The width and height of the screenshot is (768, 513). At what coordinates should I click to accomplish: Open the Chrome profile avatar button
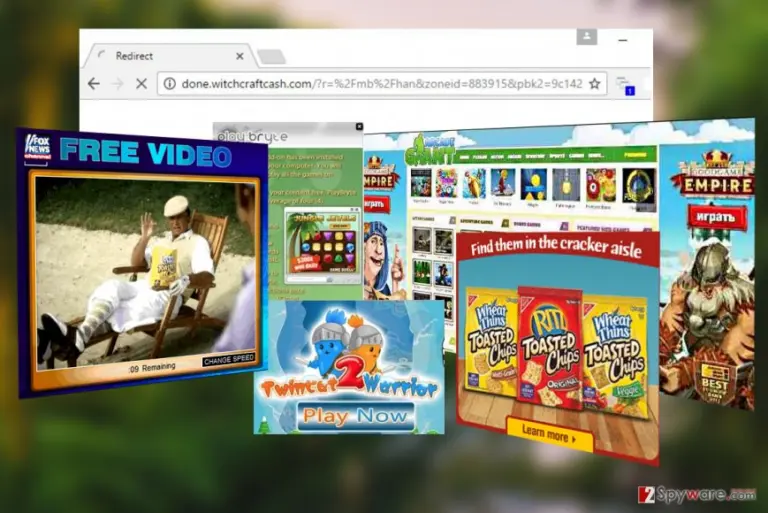tap(586, 37)
